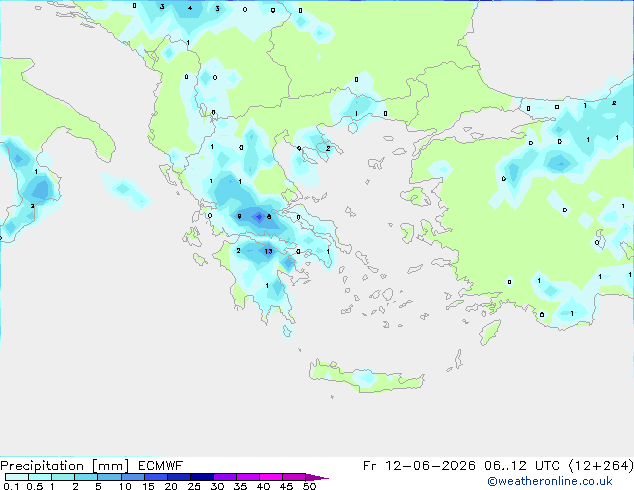The width and height of the screenshot is (634, 490).
Task: Click the '13' precipitation value on the map
Action: tap(268, 251)
